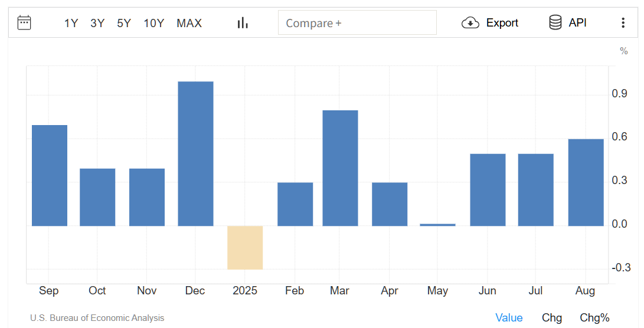Switch to Chg display mode
Screen dimensions: 644x328
[552, 318]
